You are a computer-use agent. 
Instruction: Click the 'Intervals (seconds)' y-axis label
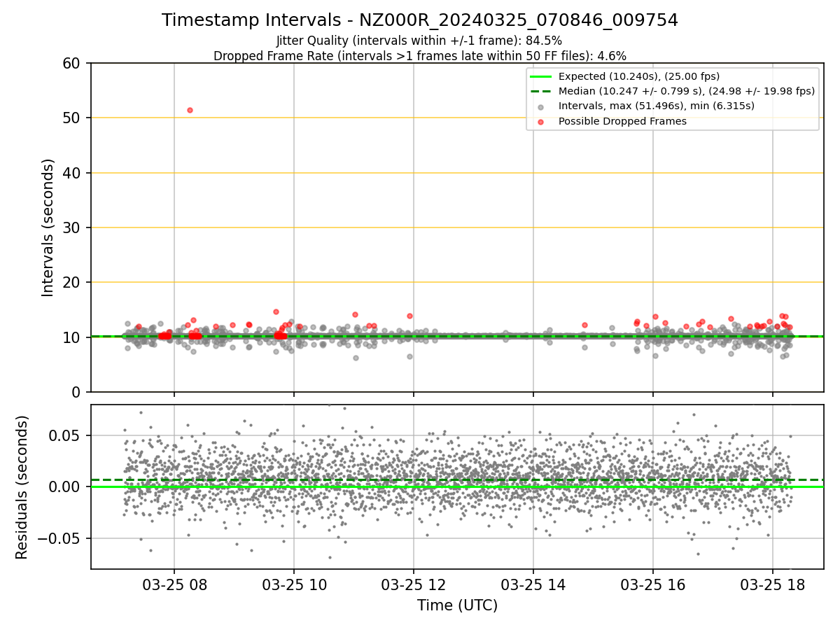[x=48, y=227]
